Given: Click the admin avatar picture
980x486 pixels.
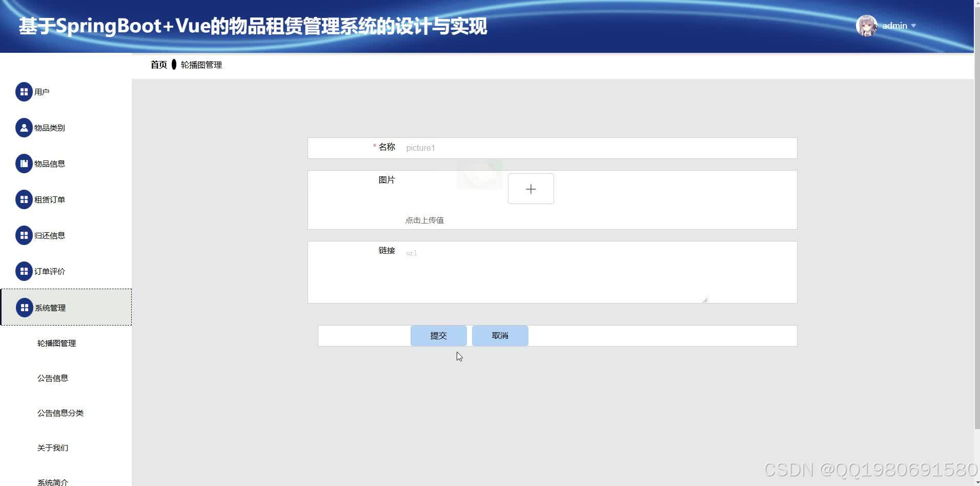Looking at the screenshot, I should pyautogui.click(x=866, y=25).
